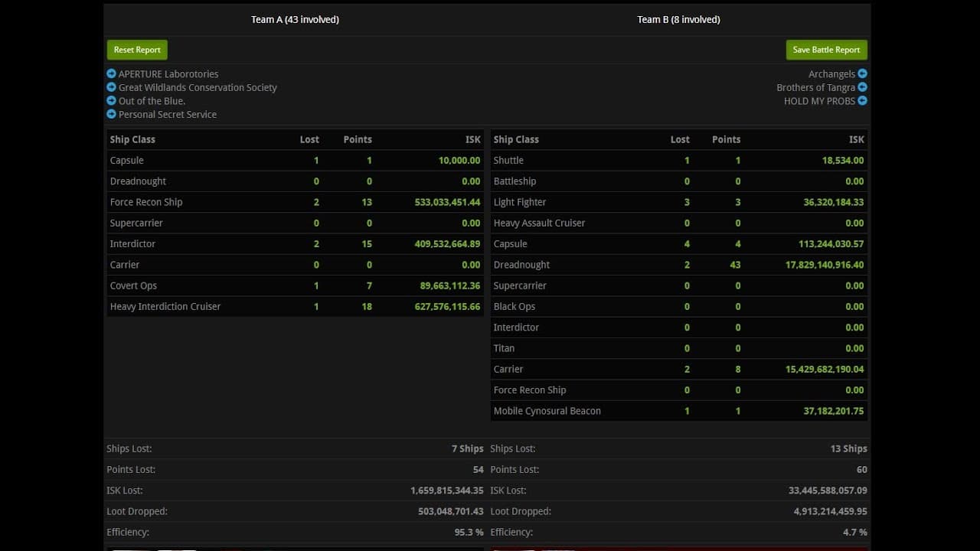
Task: Open Great Wildlands Conservation Society name
Action: (198, 87)
